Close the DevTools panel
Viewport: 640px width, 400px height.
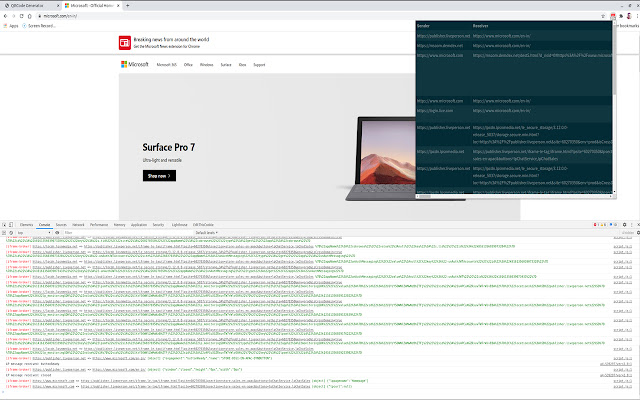[638, 225]
